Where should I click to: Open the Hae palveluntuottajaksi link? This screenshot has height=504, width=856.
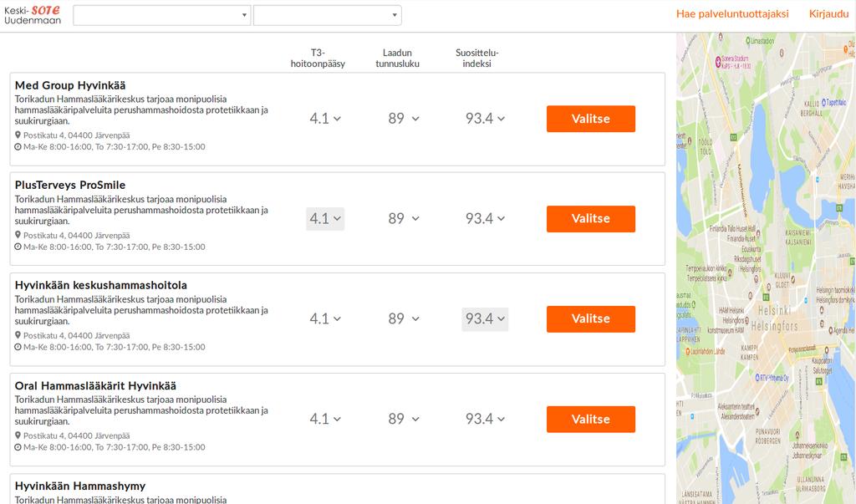[x=732, y=14]
